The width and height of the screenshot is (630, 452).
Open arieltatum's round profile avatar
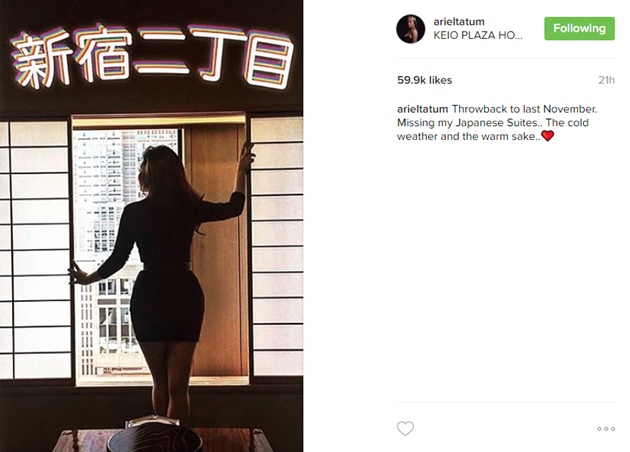(411, 29)
